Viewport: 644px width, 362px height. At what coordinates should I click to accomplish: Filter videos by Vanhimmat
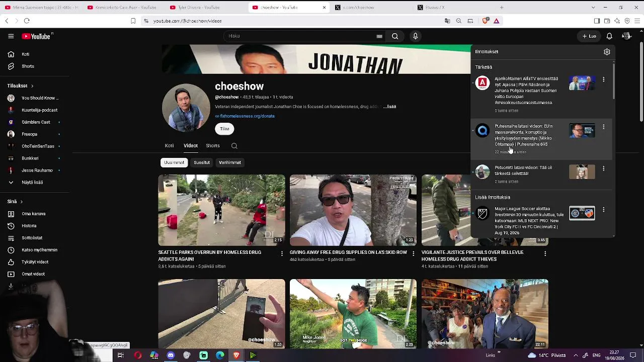pos(230,162)
